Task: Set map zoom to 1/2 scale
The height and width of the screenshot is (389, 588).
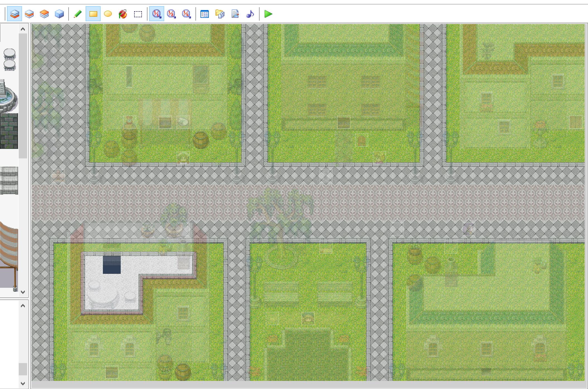Action: [x=171, y=14]
